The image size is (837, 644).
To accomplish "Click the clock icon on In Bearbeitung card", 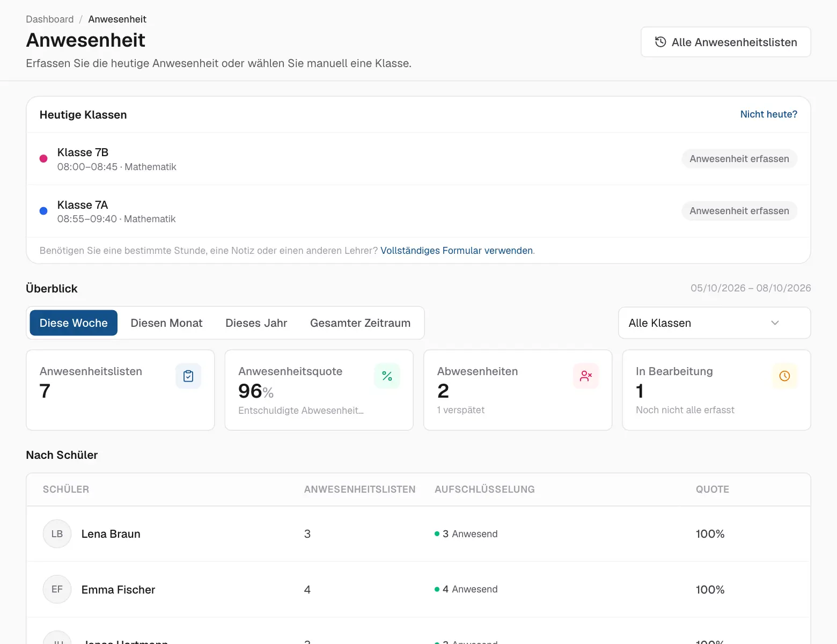I will 784,376.
